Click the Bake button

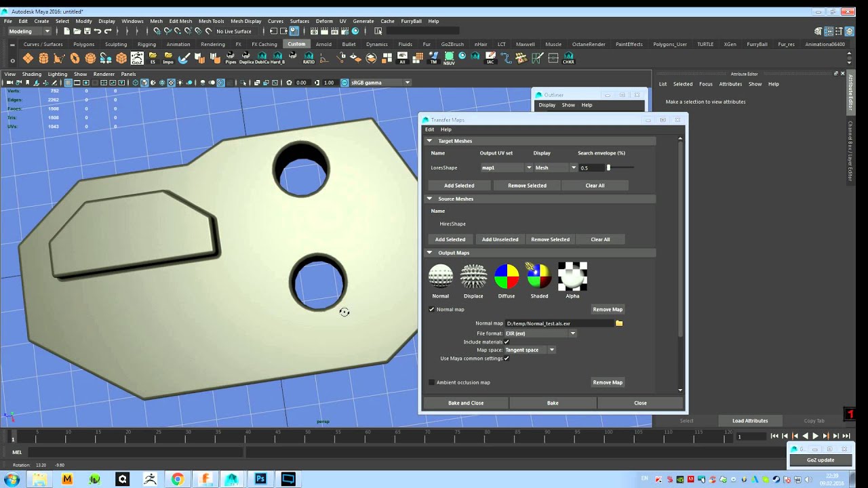pos(553,403)
